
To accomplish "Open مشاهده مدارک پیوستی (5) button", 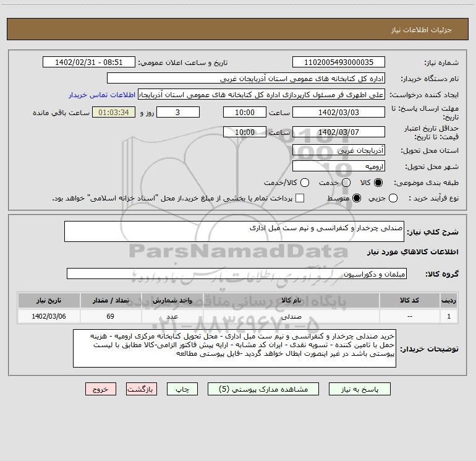I will [263, 389].
